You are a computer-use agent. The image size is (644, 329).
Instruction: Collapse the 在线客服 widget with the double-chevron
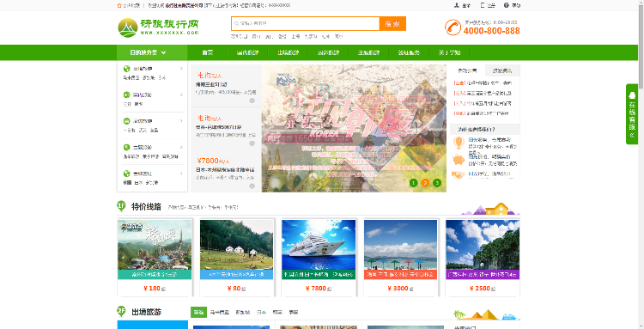[x=632, y=135]
